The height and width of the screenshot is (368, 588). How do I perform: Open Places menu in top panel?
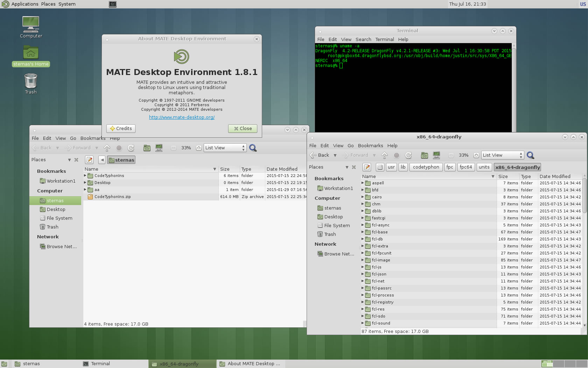[x=48, y=4]
